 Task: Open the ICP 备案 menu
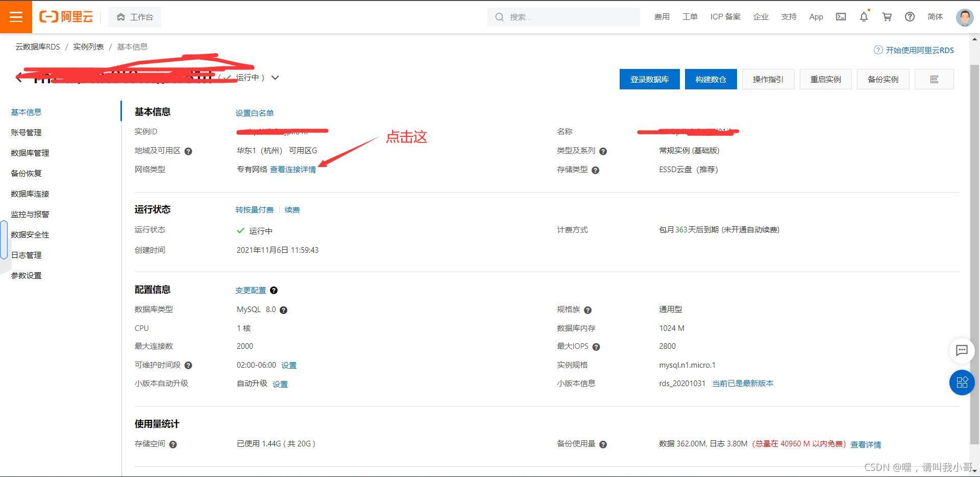tap(725, 17)
